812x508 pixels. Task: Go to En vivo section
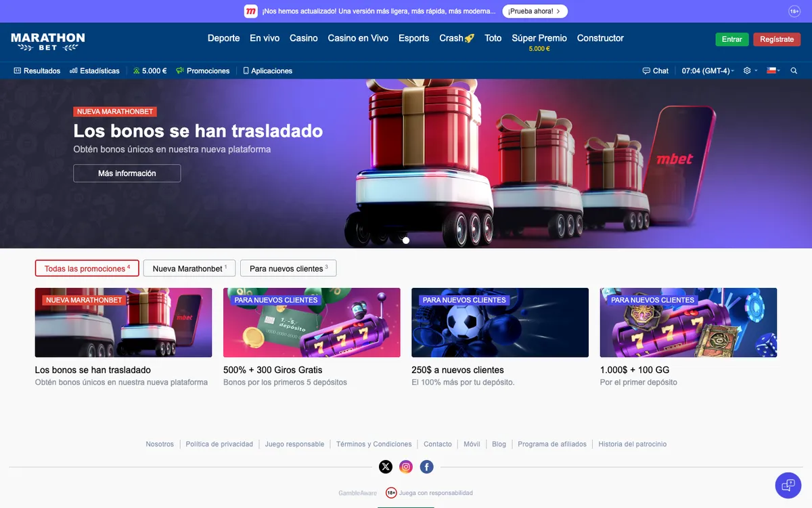click(265, 38)
